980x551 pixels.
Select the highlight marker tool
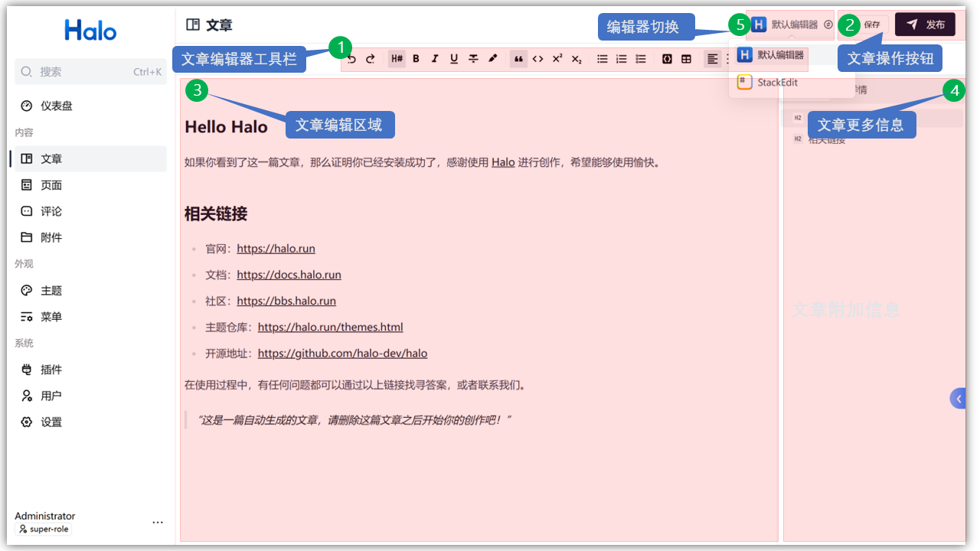point(493,59)
